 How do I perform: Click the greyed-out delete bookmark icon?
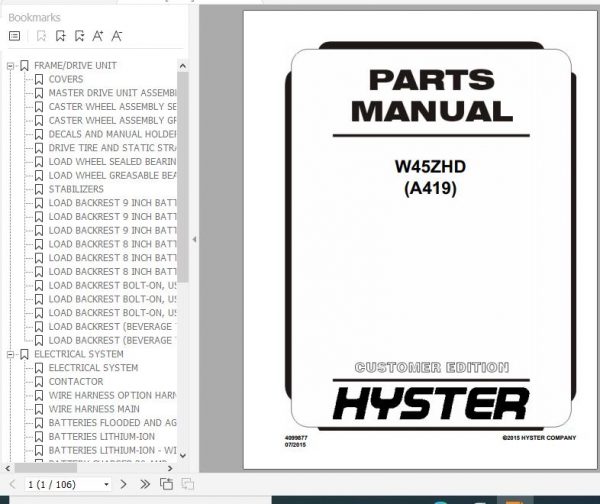pos(41,36)
